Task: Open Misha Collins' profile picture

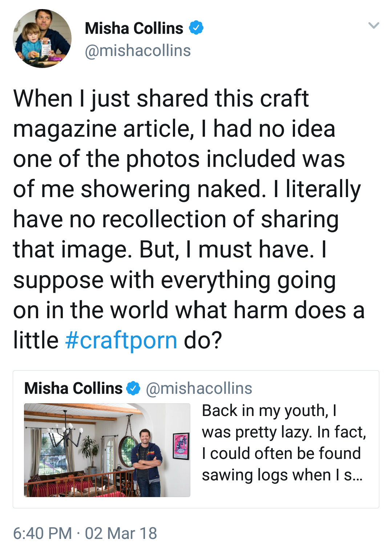Action: click(x=42, y=39)
